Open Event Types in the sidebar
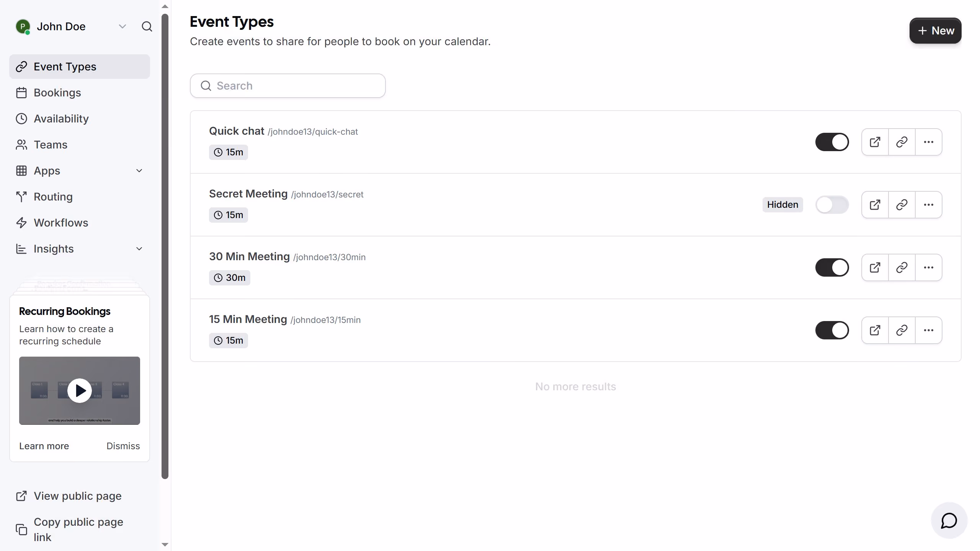Screen dimensions: 980x551 coord(80,67)
